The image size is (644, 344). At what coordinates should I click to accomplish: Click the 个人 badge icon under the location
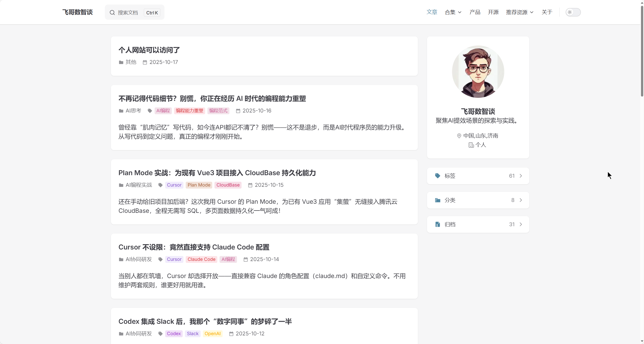pos(471,145)
